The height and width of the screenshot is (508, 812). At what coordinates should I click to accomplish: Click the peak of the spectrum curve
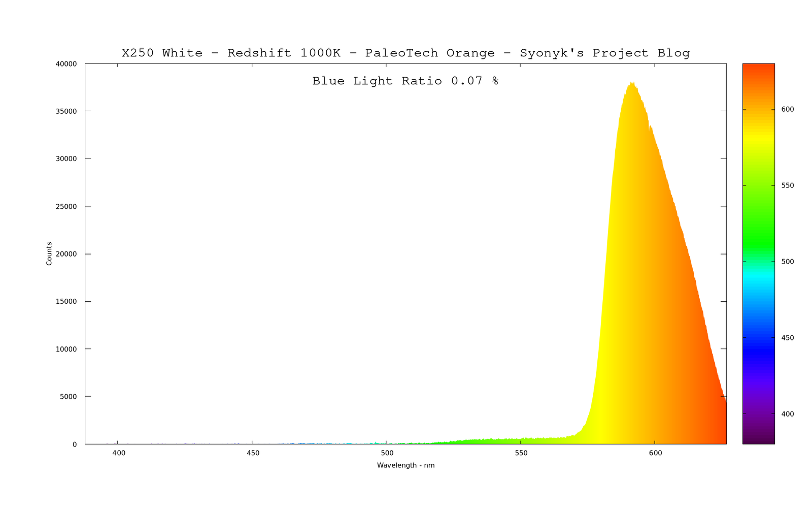tap(631, 83)
